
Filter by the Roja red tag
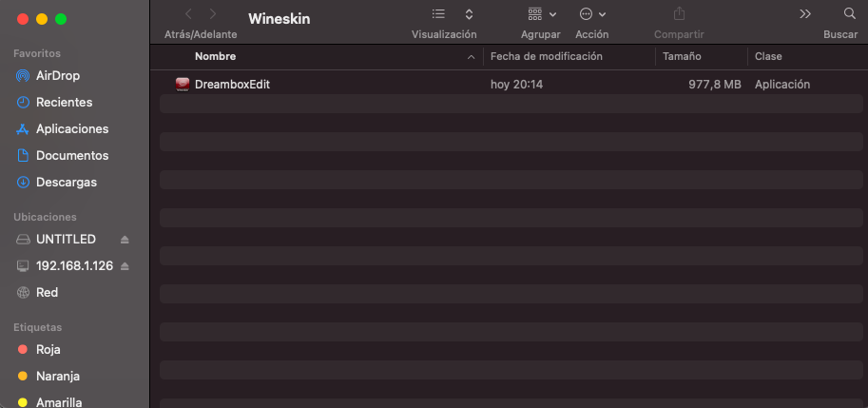(48, 349)
